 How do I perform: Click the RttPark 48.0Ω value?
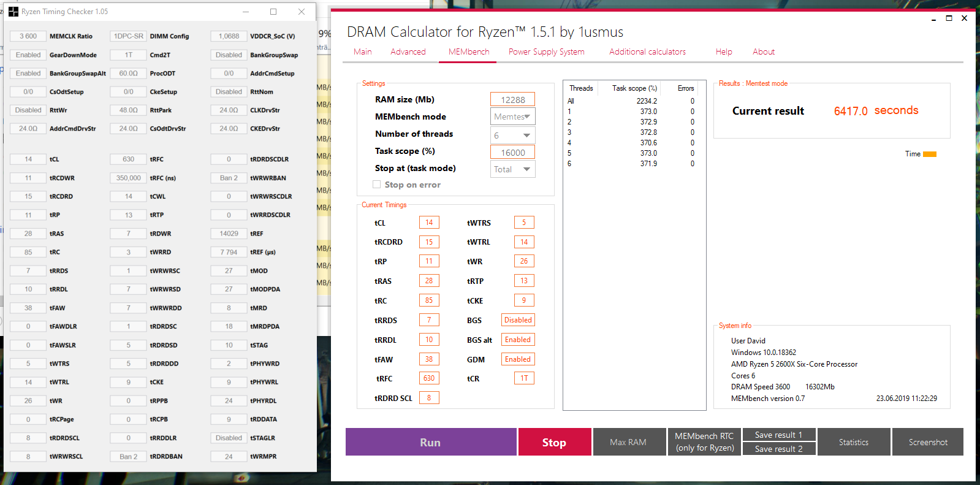pos(129,110)
